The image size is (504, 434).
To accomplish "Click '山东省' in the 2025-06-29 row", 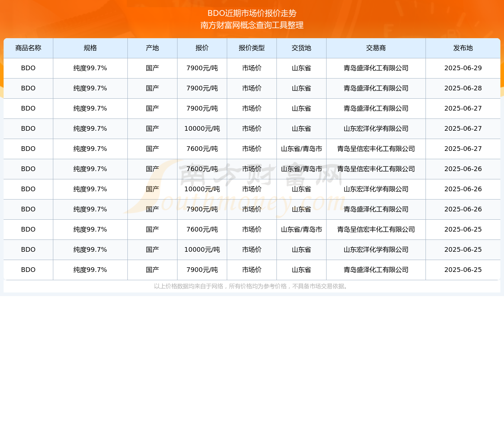I will [302, 68].
